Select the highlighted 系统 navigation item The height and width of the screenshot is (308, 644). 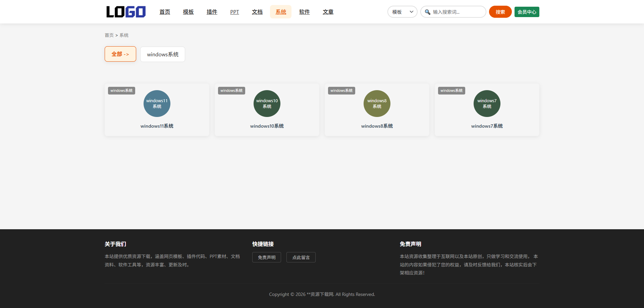[x=281, y=12]
